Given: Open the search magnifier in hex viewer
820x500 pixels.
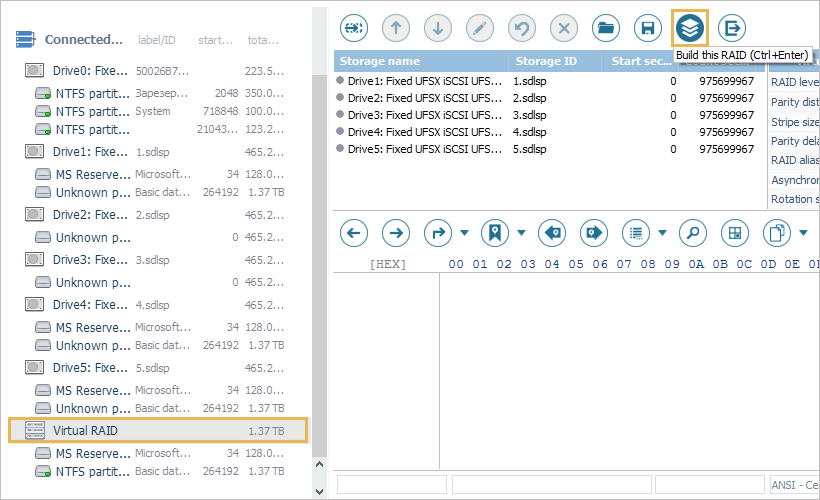Looking at the screenshot, I should (x=692, y=233).
